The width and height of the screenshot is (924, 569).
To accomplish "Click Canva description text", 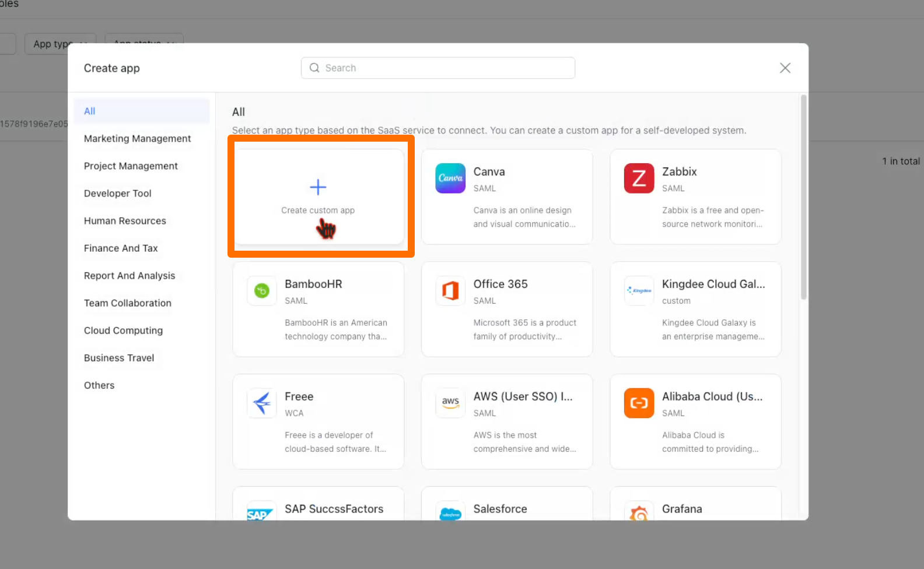I will coord(524,217).
